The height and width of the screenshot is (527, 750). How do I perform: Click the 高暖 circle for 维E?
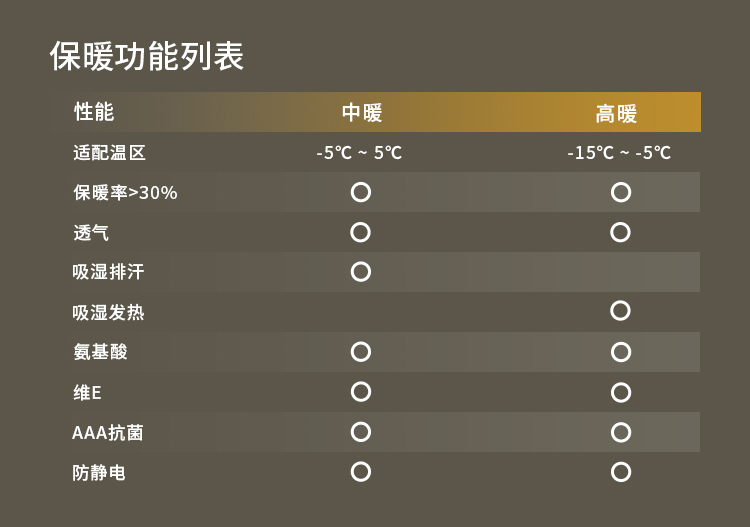tap(621, 391)
